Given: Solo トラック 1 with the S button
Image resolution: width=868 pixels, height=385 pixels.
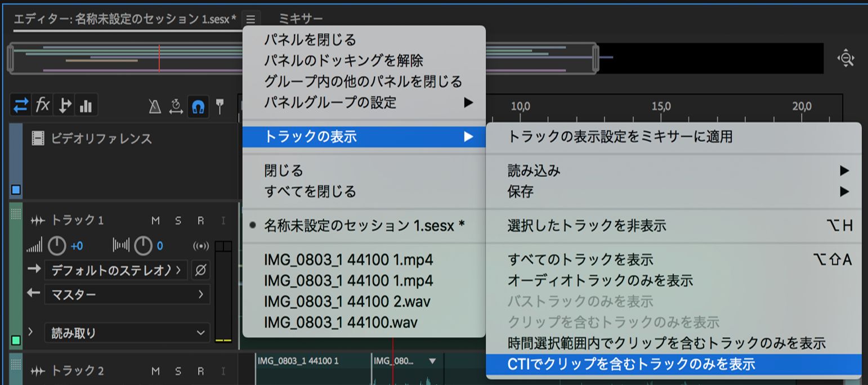Looking at the screenshot, I should coord(179,220).
